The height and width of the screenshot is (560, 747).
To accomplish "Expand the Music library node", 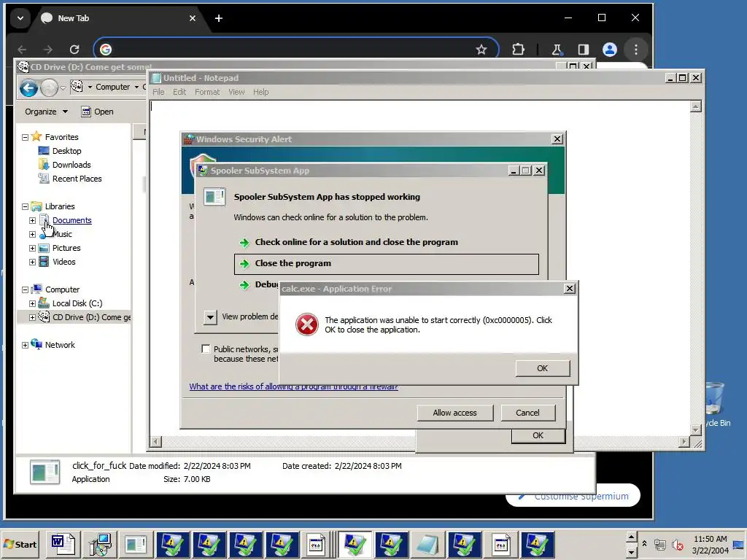I will point(32,234).
